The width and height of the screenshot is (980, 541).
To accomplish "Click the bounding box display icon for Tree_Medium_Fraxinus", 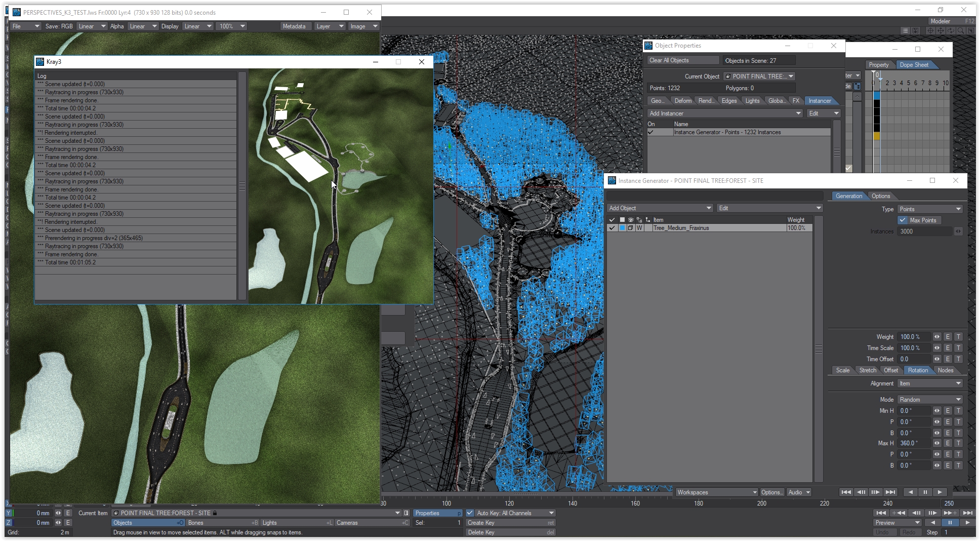I will point(631,228).
